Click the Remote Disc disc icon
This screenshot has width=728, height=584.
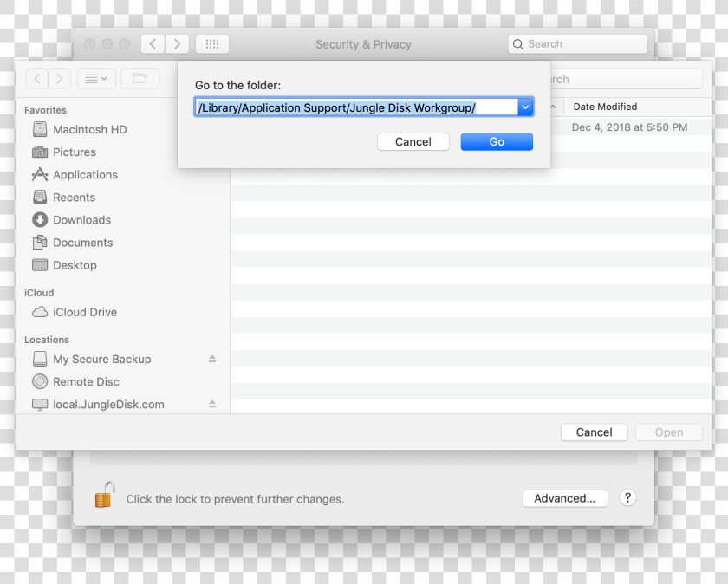(40, 381)
